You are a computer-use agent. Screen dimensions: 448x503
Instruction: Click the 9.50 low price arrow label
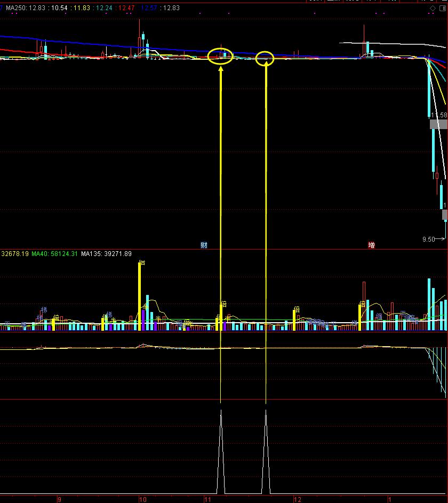coord(431,239)
